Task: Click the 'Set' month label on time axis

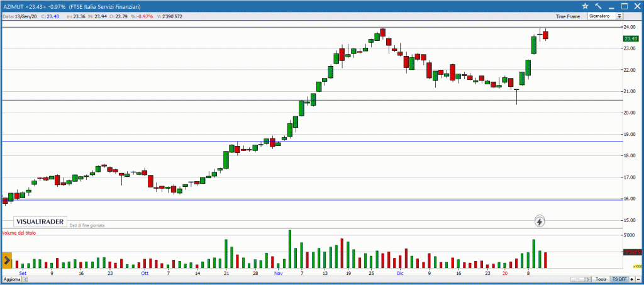Action: (23, 272)
